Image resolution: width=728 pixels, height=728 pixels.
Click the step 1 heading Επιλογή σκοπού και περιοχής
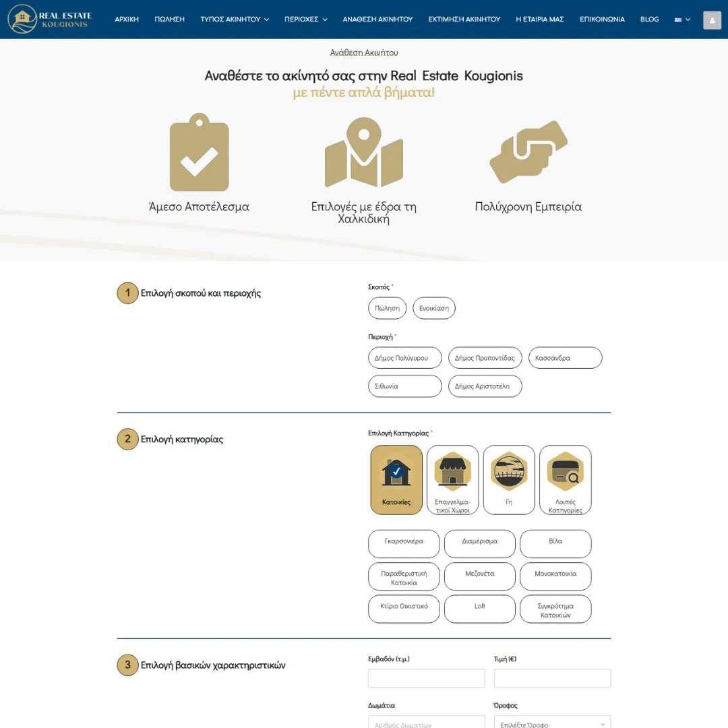tap(201, 293)
